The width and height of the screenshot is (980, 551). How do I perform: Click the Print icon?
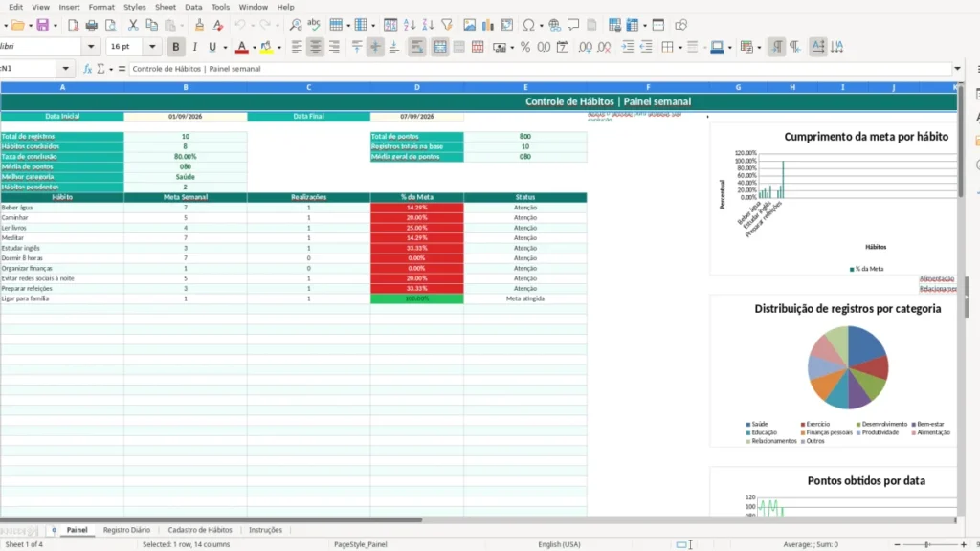click(91, 25)
